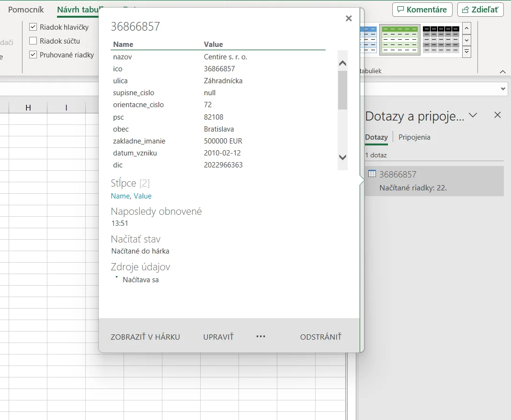The image size is (511, 420).
Task: Switch to the Pripojenia tab
Action: click(x=414, y=137)
